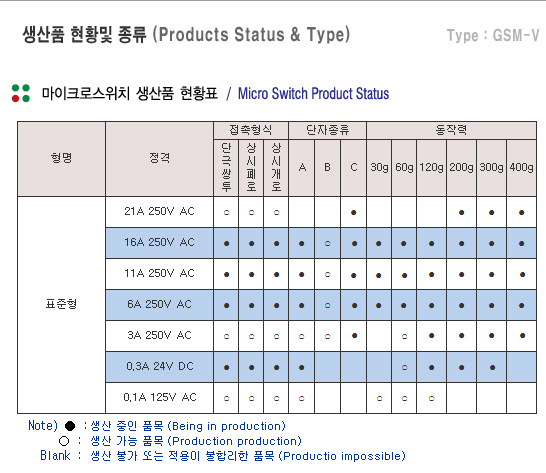Select the 6A 250V AC rating row

(x=321, y=305)
